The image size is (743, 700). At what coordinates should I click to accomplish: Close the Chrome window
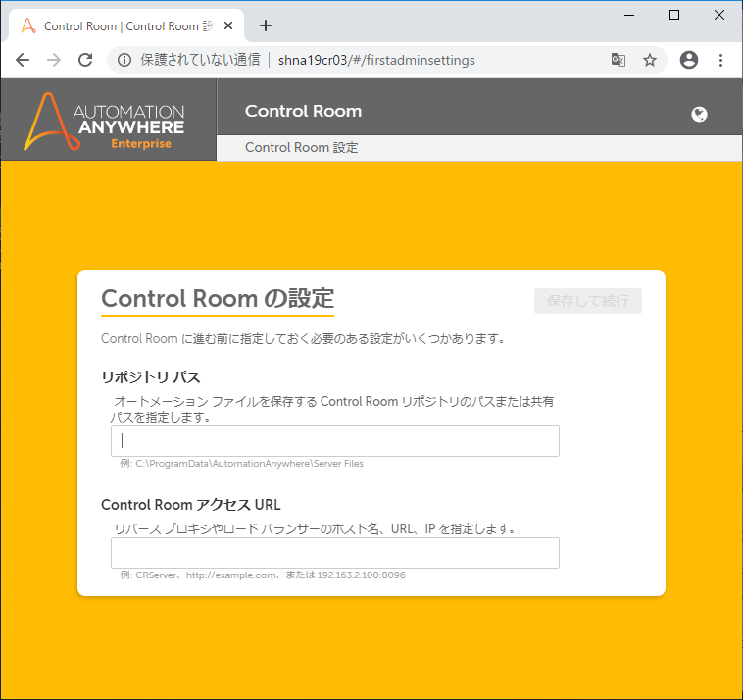click(718, 15)
